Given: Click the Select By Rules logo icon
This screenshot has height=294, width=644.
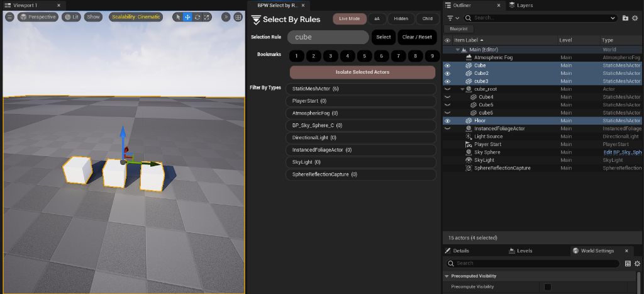Looking at the screenshot, I should [256, 20].
